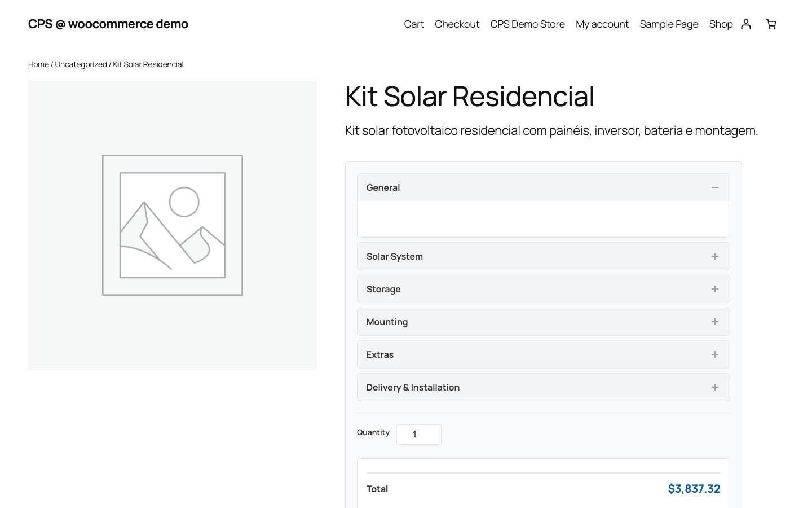Click inside the Quantity input field
Image resolution: width=812 pixels, height=508 pixels.
pos(418,434)
